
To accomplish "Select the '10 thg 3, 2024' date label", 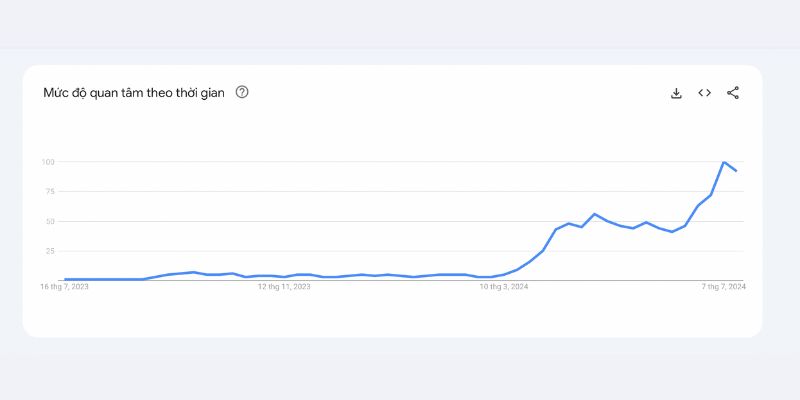I will [x=504, y=287].
